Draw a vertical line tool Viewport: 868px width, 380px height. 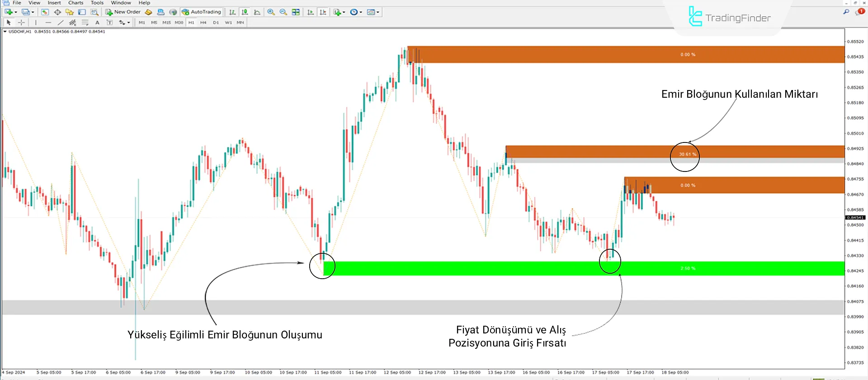(x=36, y=22)
